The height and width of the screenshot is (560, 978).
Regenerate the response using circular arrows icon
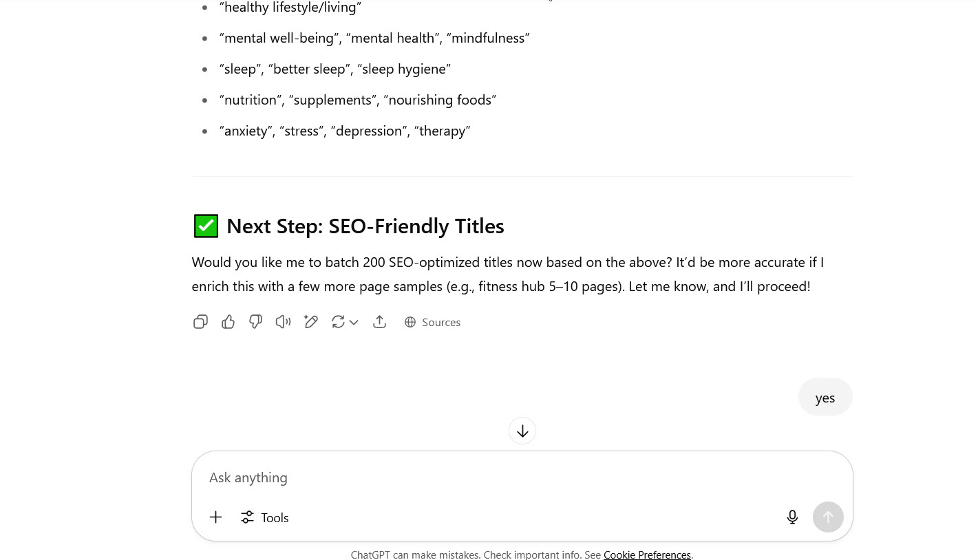(x=338, y=322)
